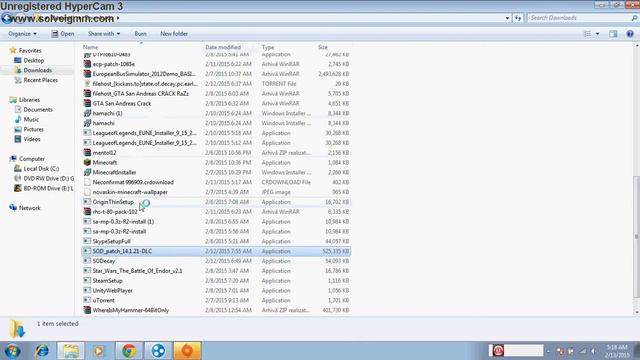Toggle the preview pane icon
The image size is (640, 360).
pyautogui.click(x=613, y=34)
